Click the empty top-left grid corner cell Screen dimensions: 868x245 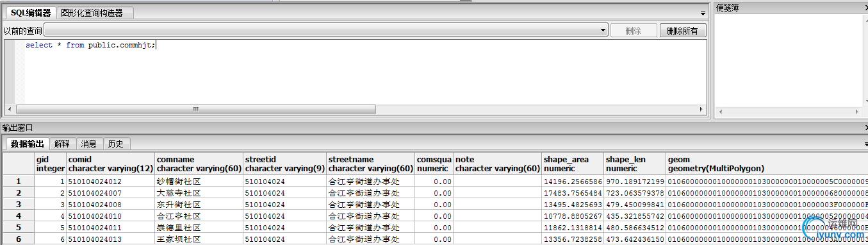pos(18,164)
